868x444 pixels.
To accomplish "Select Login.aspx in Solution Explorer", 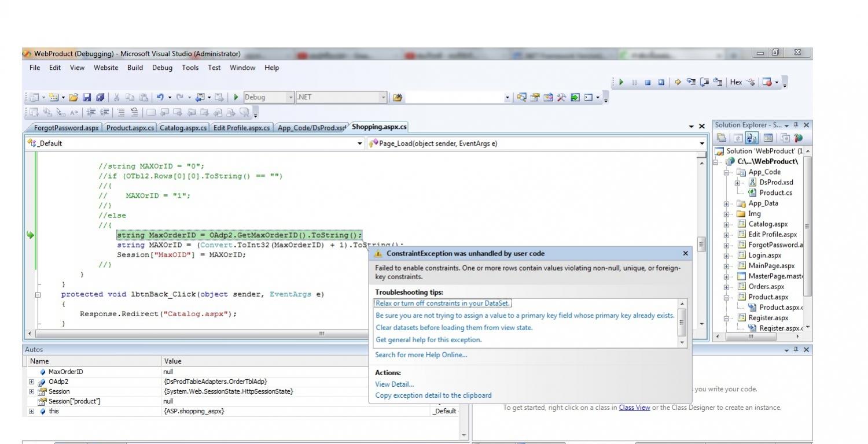I will point(765,256).
